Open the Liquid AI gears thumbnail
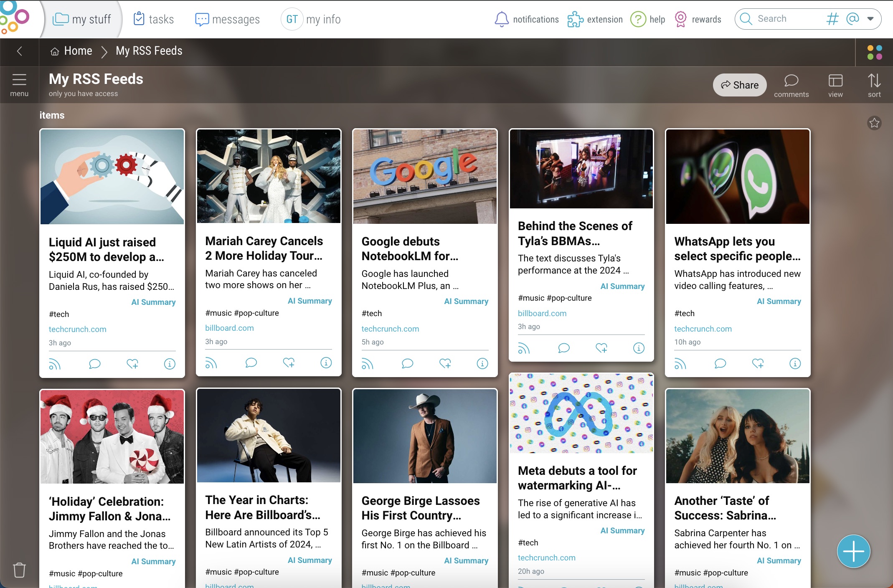The width and height of the screenshot is (893, 588). pyautogui.click(x=112, y=177)
